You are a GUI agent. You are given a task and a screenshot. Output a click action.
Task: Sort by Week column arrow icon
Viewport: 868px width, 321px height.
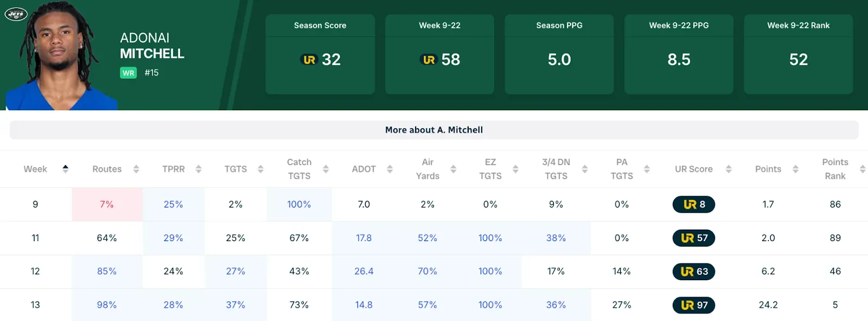[x=65, y=169]
